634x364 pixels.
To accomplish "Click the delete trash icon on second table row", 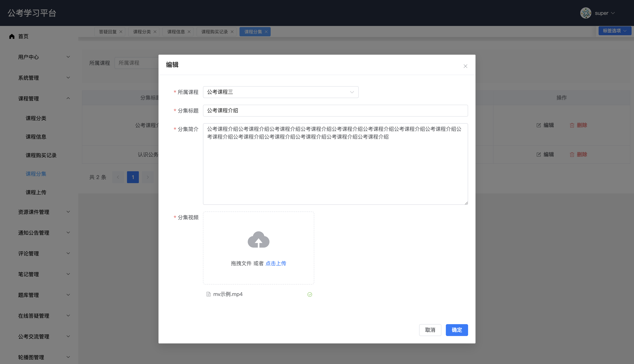I will point(572,154).
